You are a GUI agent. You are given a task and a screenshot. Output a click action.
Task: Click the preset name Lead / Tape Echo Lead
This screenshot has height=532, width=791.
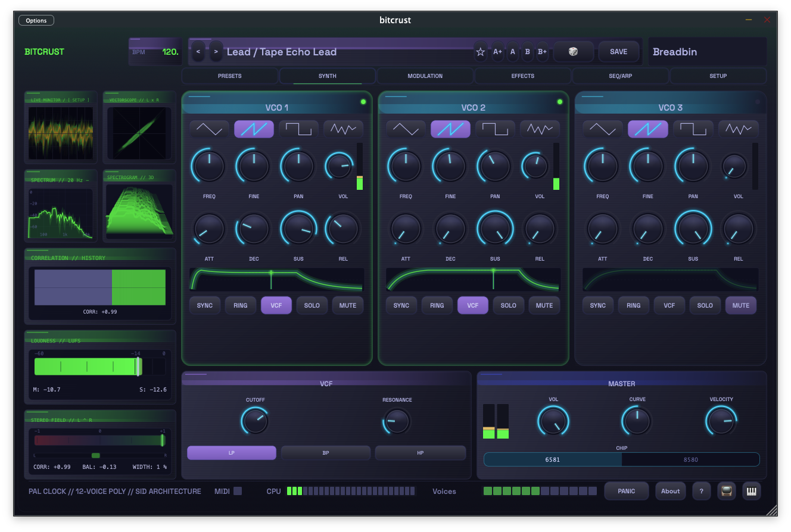(x=282, y=52)
